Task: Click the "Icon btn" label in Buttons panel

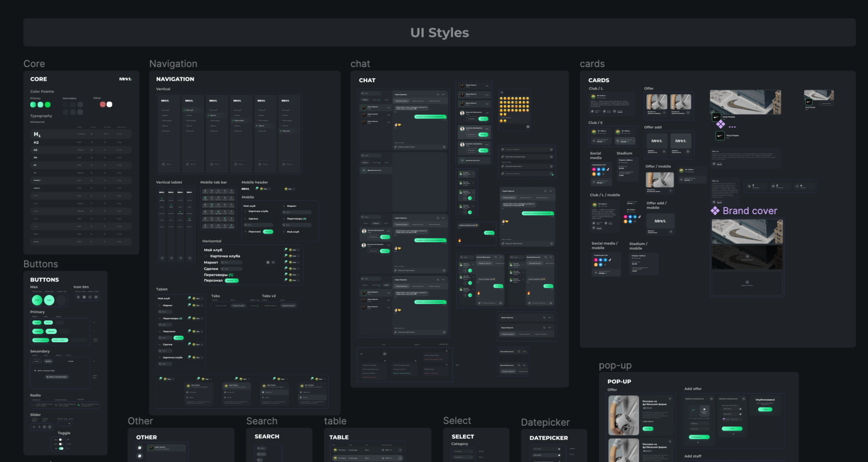Action: [x=81, y=287]
